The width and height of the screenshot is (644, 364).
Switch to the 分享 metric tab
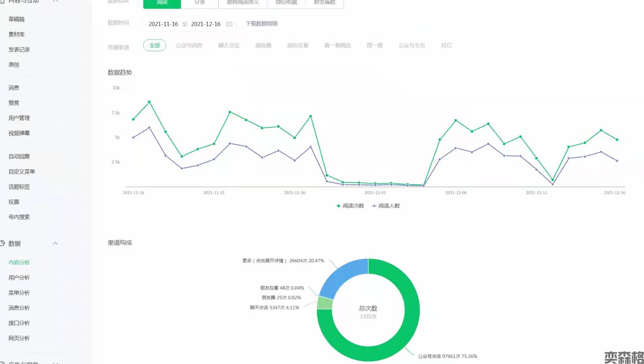tap(200, 3)
